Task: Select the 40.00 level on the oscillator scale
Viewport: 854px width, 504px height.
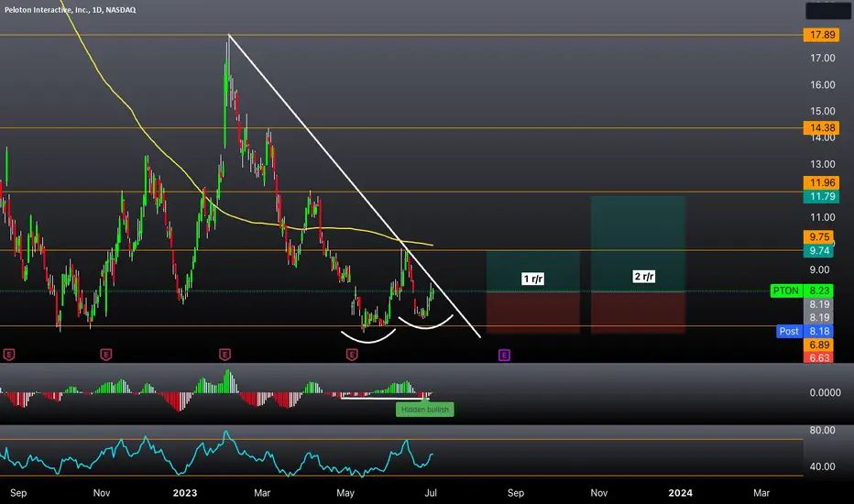Action: 823,466
